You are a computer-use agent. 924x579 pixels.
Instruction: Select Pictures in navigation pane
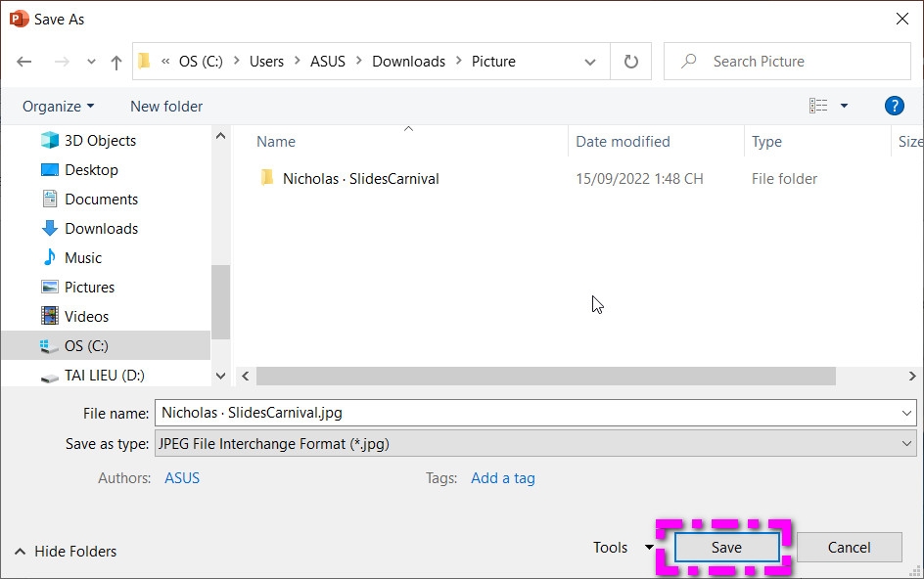[90, 288]
